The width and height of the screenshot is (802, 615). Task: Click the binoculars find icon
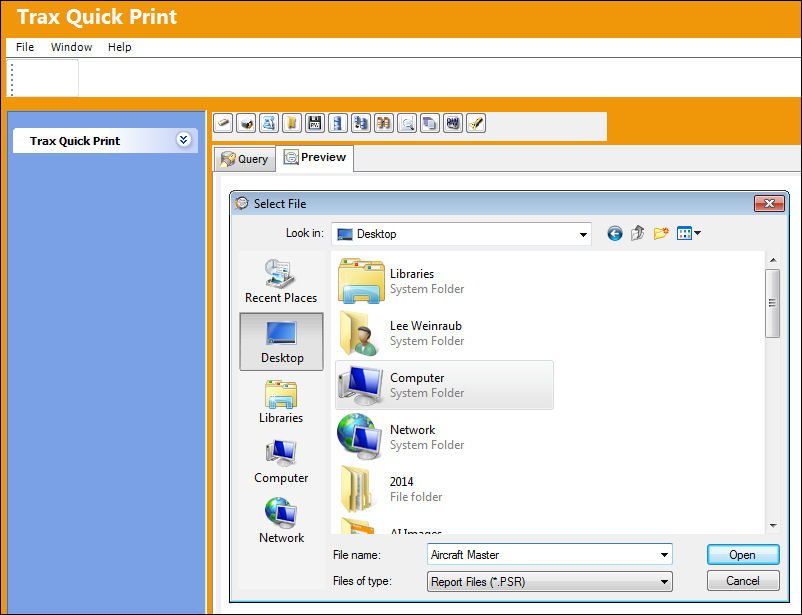point(384,123)
